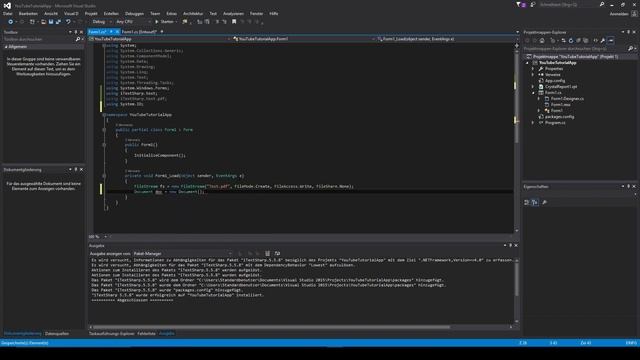Click the open file toolbar icon

click(43, 22)
